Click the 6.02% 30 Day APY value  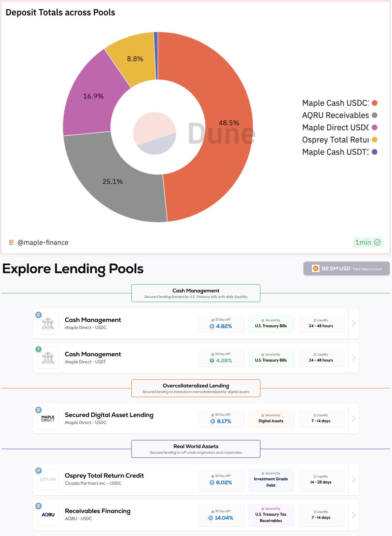[x=224, y=482]
